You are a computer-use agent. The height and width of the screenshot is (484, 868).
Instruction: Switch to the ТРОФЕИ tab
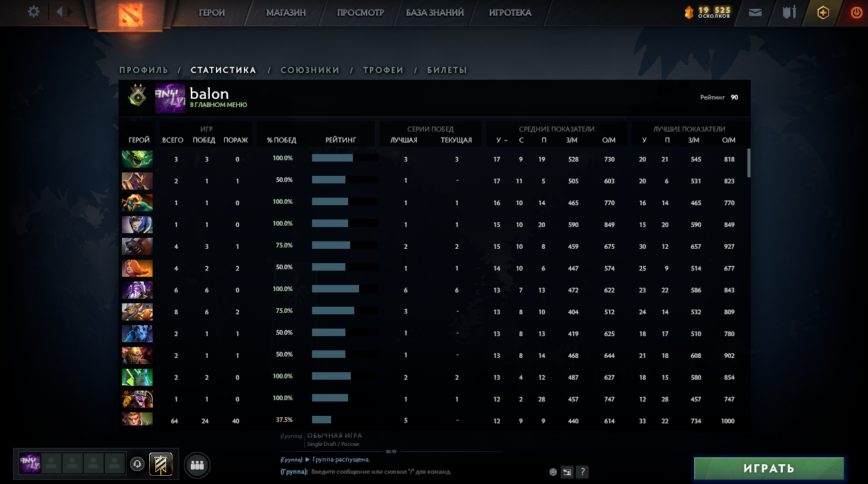[384, 70]
